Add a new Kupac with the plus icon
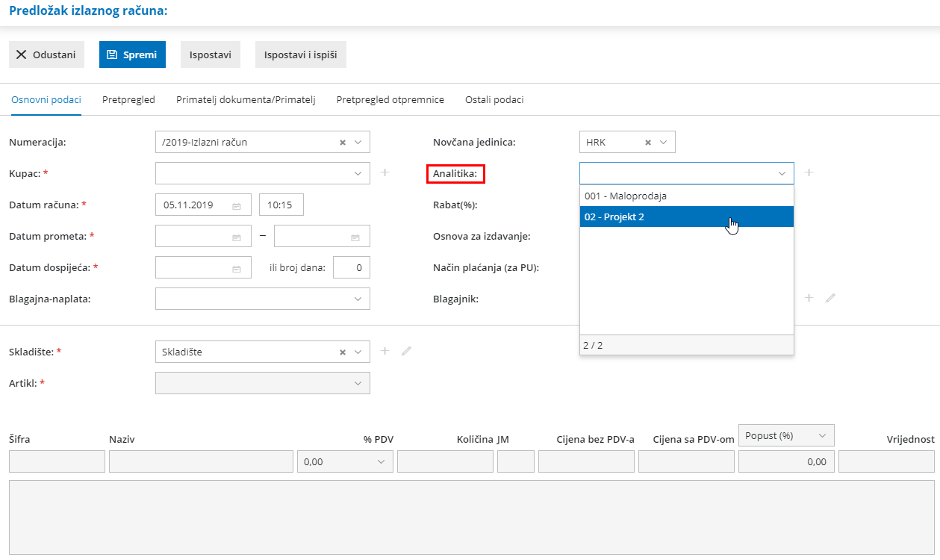 click(385, 172)
